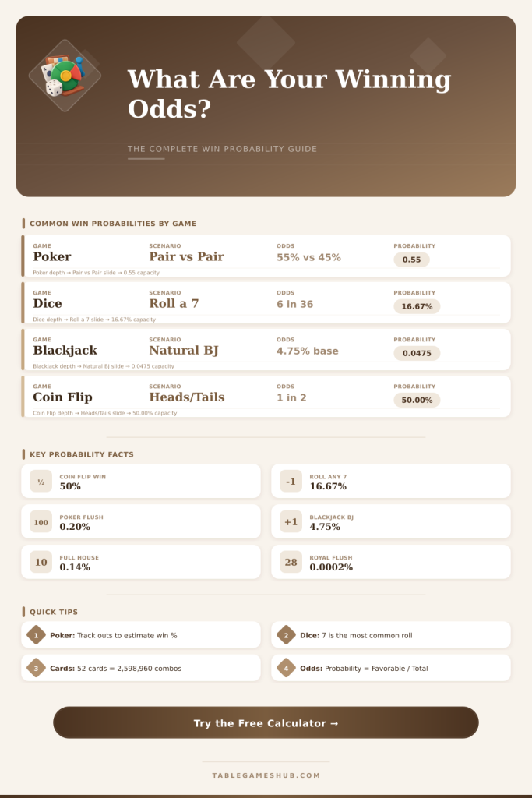Click the 100 Poker Flush badge
532x798 pixels.
pos(41,521)
